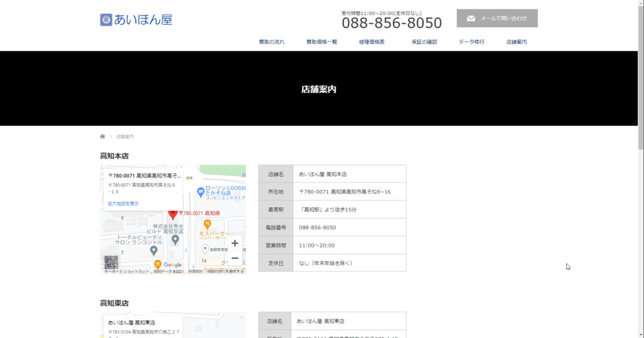Image resolution: width=644 pixels, height=338 pixels.
Task: Click the 高知東店 section heading
Action: [114, 303]
